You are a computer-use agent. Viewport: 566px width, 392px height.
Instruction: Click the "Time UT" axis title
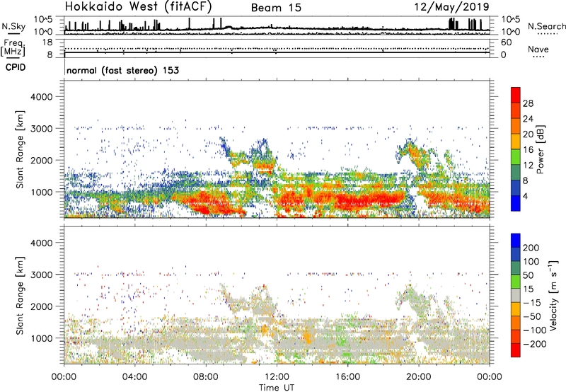(277, 387)
